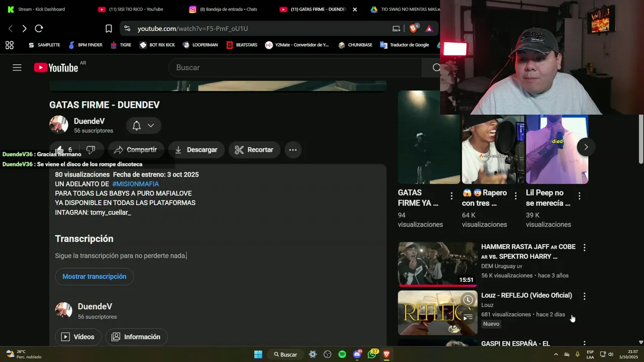The width and height of the screenshot is (644, 362).
Task: Bookmark this page with the bookmark icon
Action: 109,29
